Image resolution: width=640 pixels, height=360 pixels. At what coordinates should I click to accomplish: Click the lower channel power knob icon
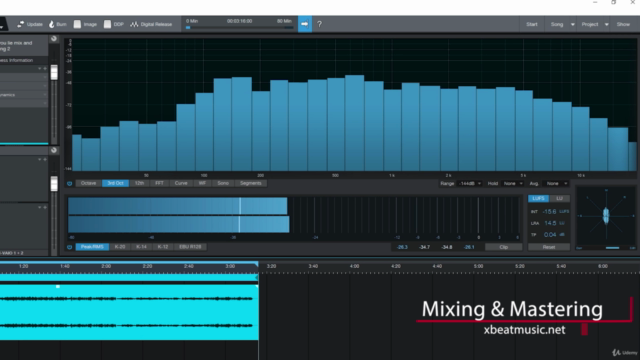coord(54,150)
